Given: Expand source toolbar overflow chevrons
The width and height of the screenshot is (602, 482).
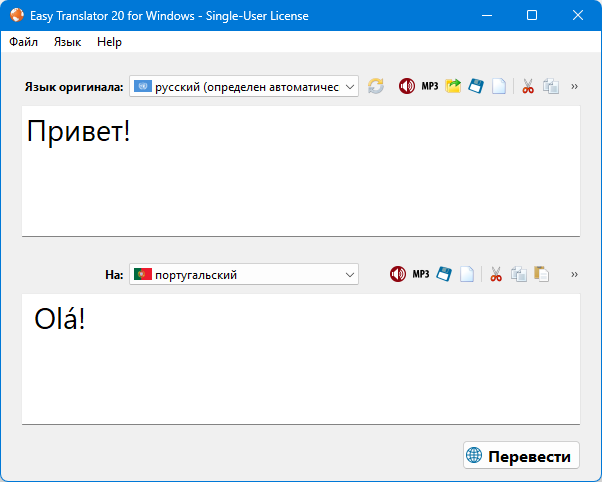Looking at the screenshot, I should [574, 86].
